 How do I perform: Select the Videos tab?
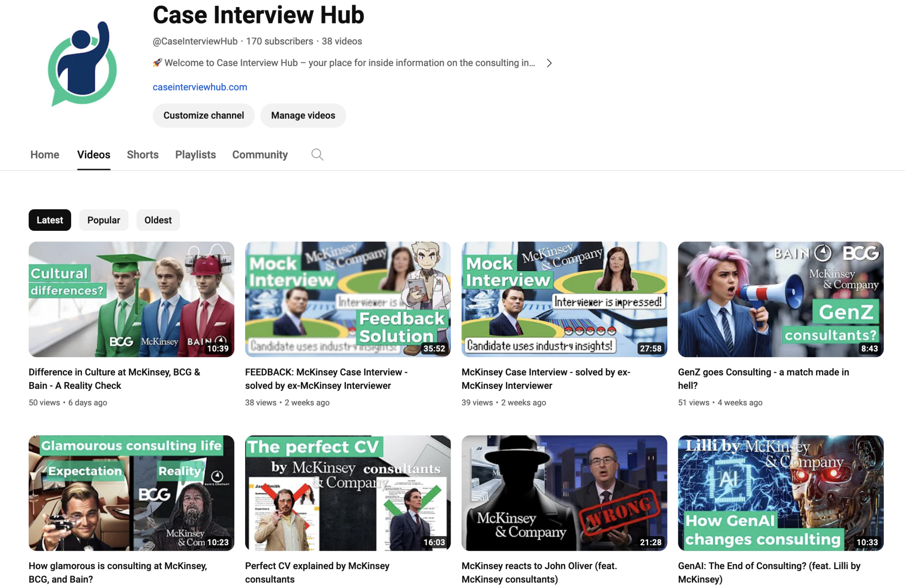[94, 155]
